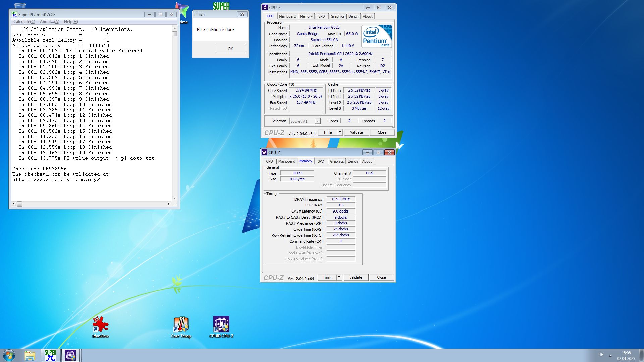Click the Core Voltage value 1.440 V
The width and height of the screenshot is (644, 362).
tap(347, 46)
